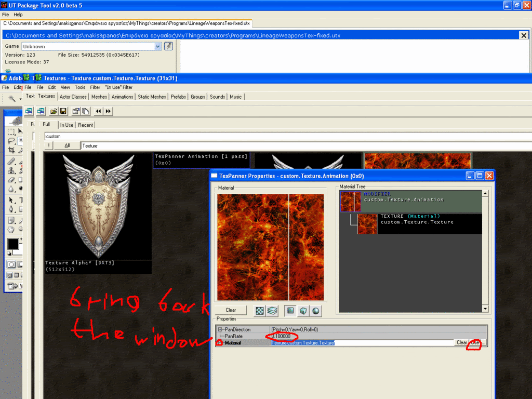Open the Game dropdown showing Unknown
The image size is (532, 399).
(158, 46)
